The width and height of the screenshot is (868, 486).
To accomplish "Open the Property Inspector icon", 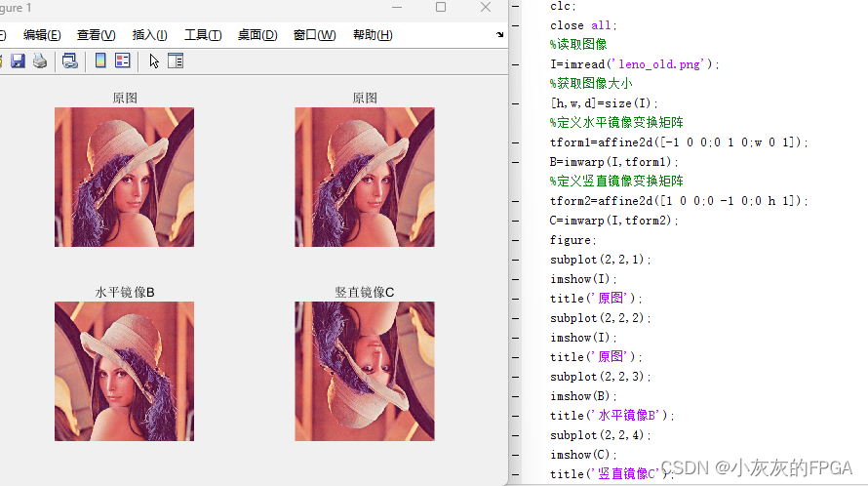I will click(x=176, y=61).
